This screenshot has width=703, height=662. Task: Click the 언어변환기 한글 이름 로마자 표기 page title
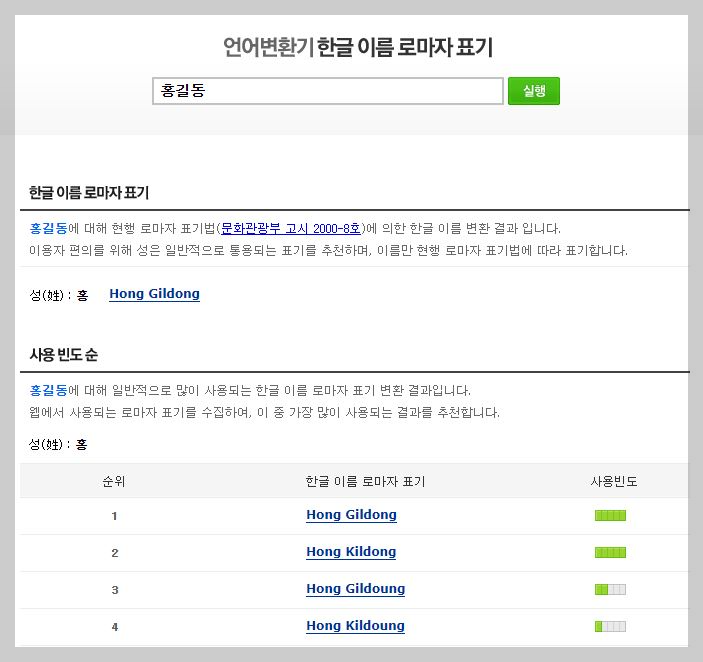coord(358,47)
